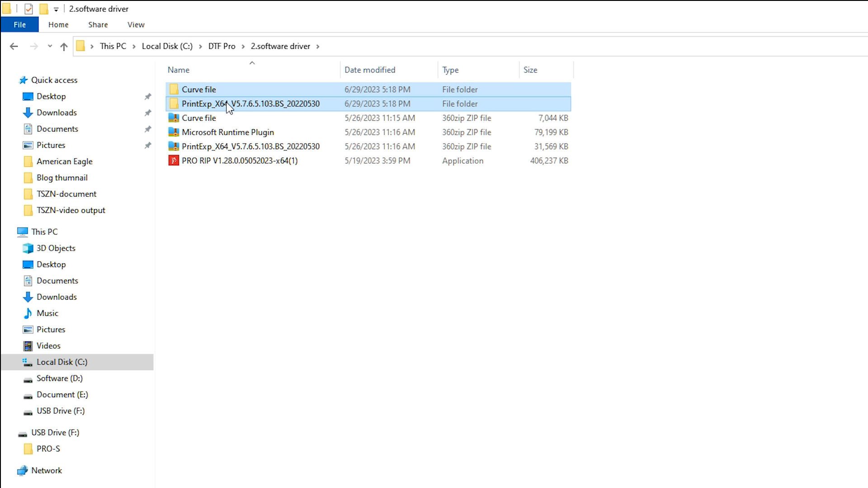Screen dimensions: 868x488
Task: Expand chevron after This PC breadcrumb
Action: (134, 46)
